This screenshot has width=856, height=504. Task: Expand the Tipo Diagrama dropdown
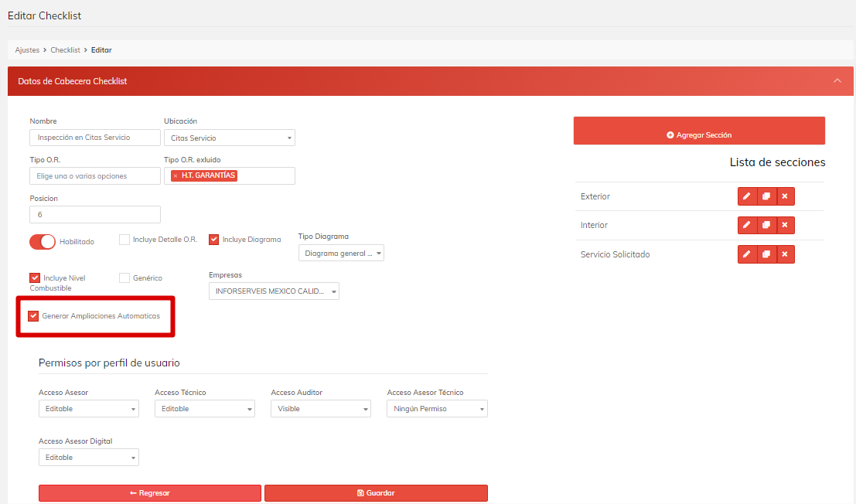pos(341,253)
